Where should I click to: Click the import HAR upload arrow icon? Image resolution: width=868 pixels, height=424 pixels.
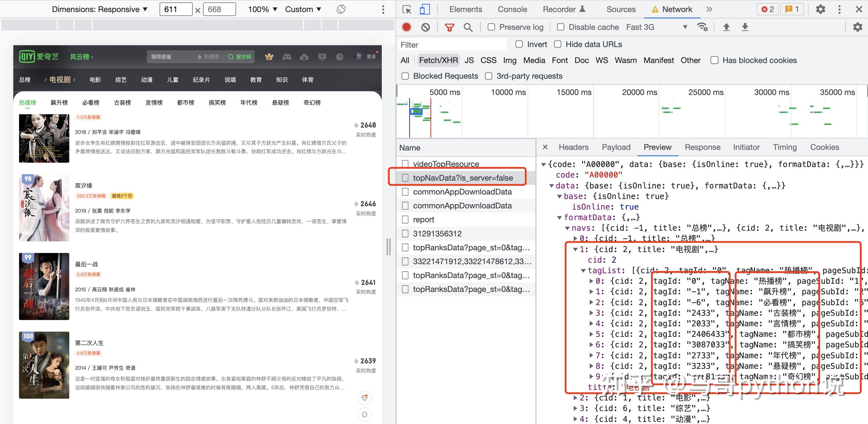pos(727,27)
